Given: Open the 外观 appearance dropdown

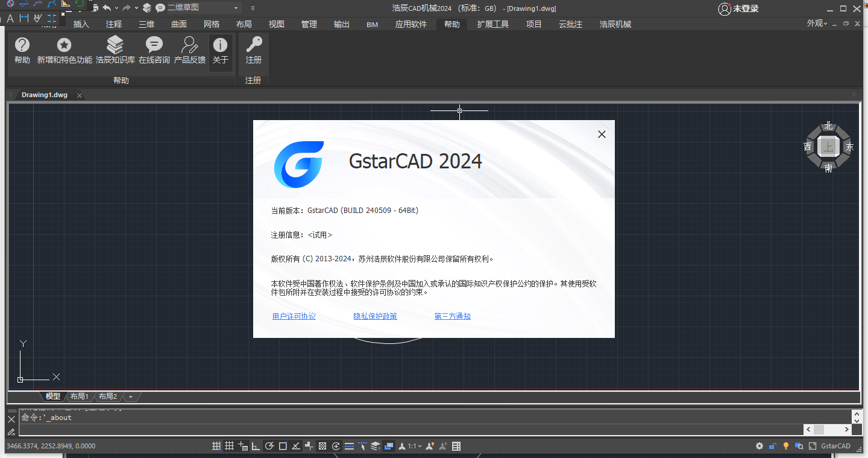Looking at the screenshot, I should click(817, 23).
